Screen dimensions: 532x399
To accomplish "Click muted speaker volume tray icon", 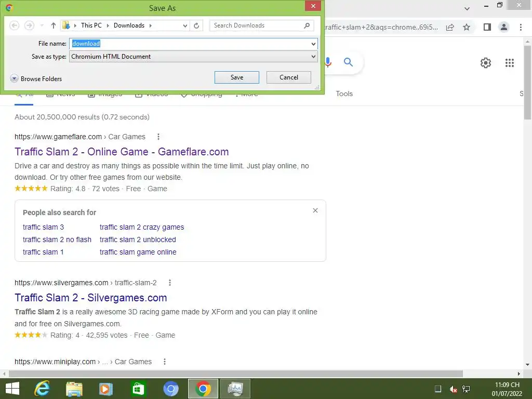I will [453, 389].
